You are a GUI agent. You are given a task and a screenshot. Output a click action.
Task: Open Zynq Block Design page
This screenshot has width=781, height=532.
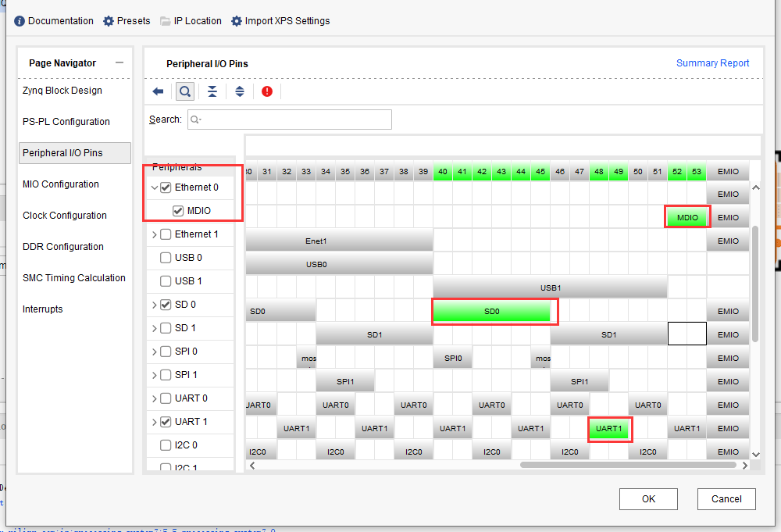point(62,90)
